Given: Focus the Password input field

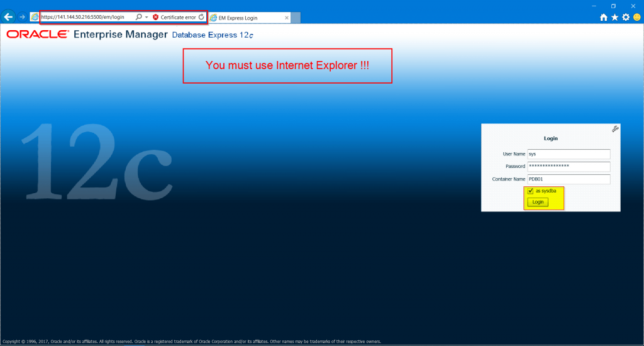Looking at the screenshot, I should click(x=569, y=167).
